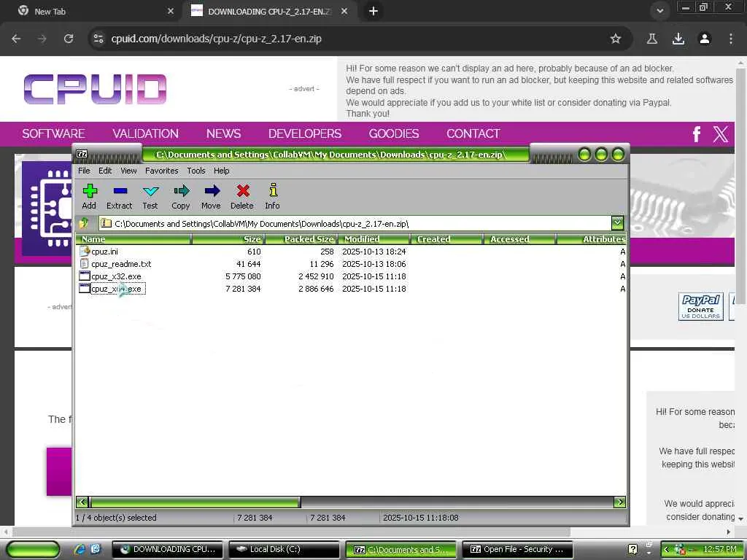Click the Extract toolbar button

(x=119, y=197)
